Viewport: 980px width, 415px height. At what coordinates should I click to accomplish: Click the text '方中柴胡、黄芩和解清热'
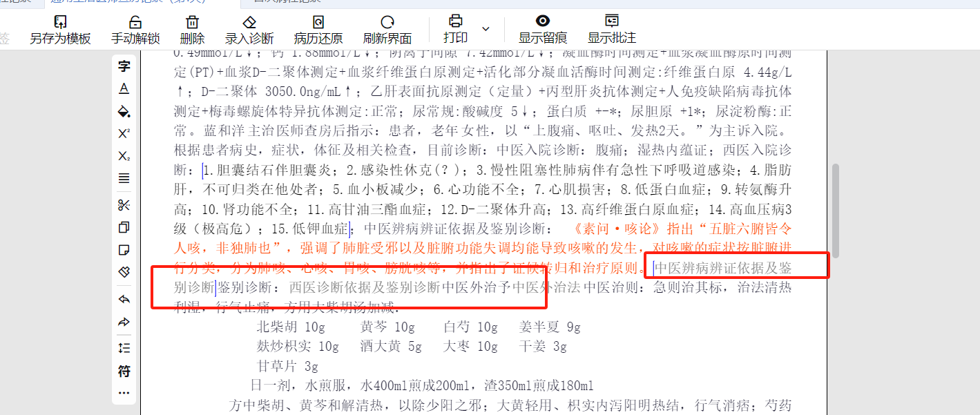click(305, 405)
